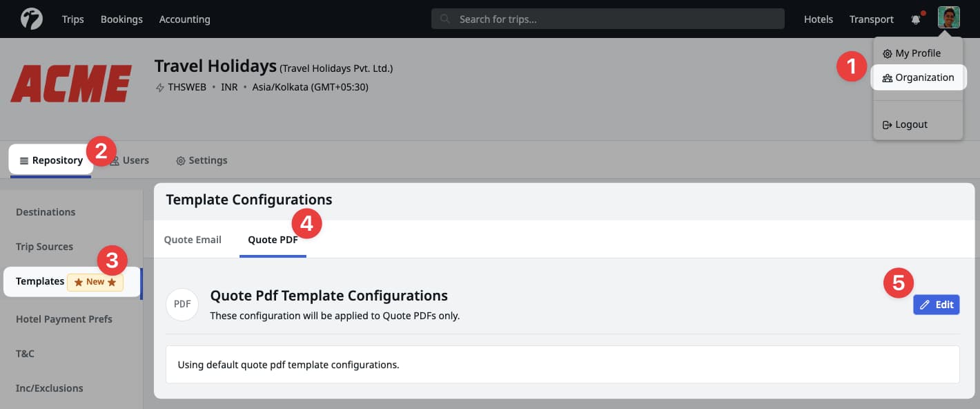
Task: Switch to the Quote Email tab
Action: pos(193,240)
